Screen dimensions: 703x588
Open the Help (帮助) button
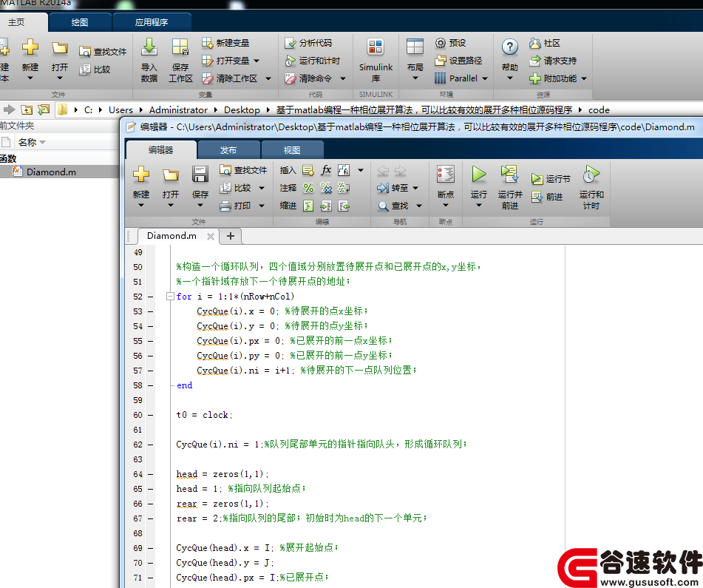[510, 58]
